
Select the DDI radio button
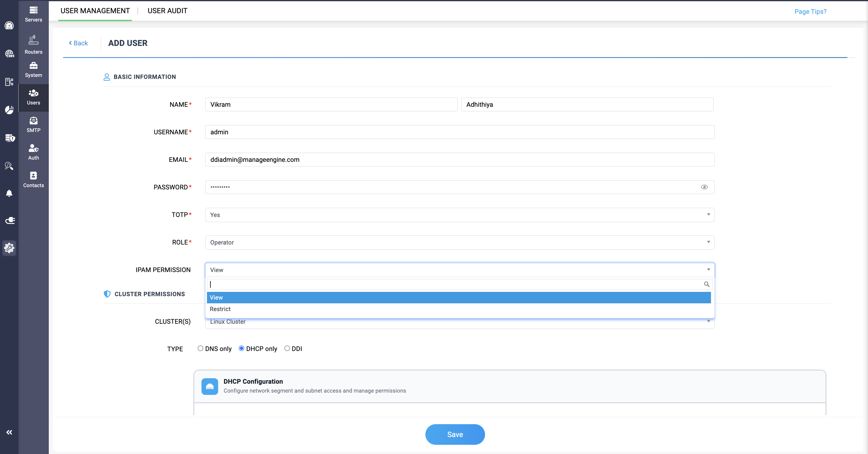[x=287, y=348]
